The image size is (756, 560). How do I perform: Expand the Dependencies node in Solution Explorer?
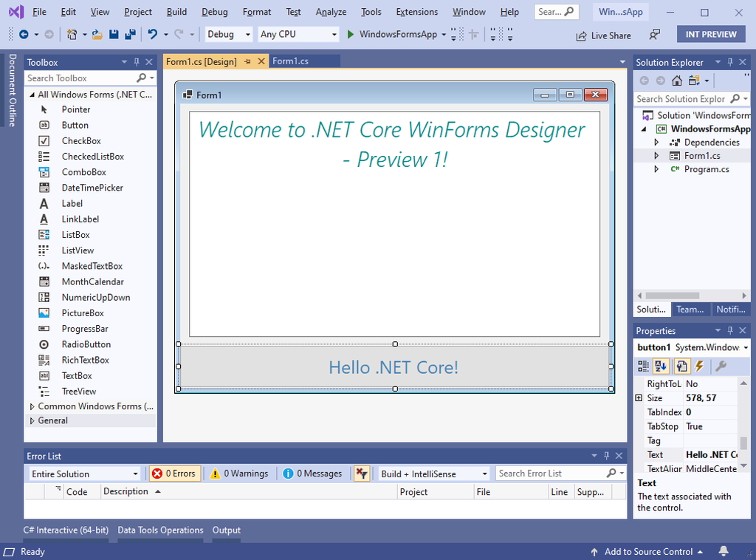655,142
